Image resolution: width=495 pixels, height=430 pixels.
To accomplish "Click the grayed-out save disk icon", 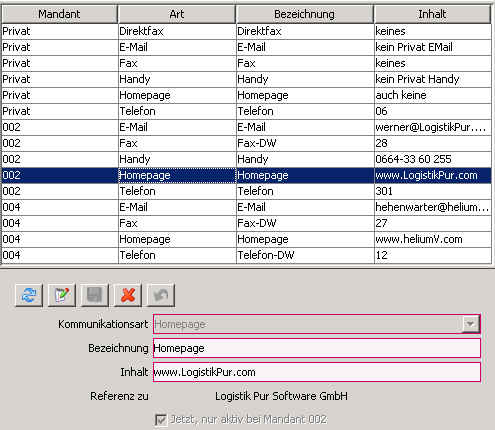I will tap(95, 295).
